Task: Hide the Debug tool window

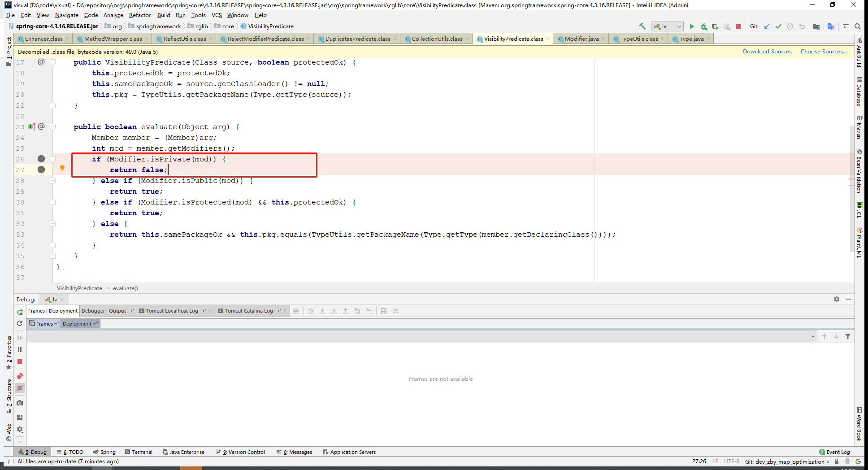Action: click(848, 299)
